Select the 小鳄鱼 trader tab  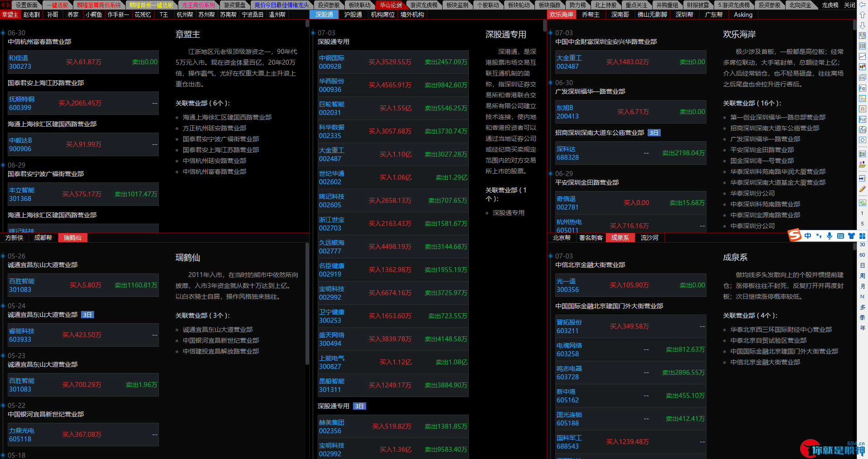click(94, 14)
